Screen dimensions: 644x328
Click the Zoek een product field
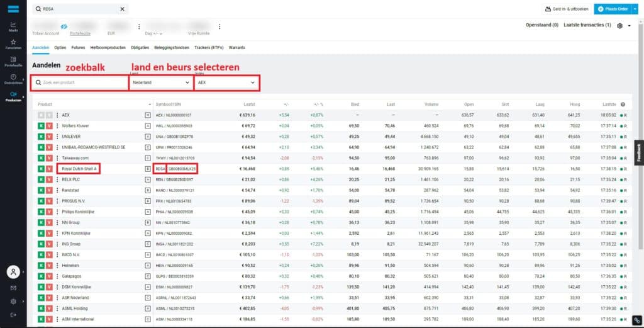tap(80, 82)
